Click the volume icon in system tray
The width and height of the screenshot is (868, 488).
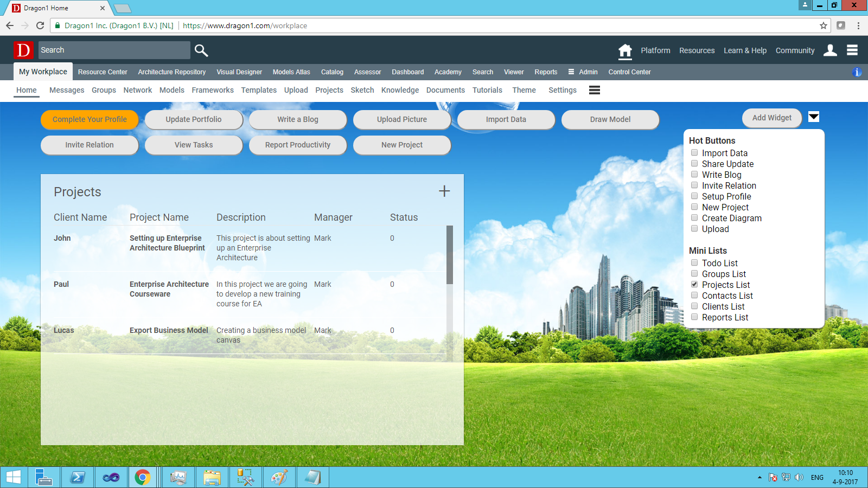click(x=799, y=477)
